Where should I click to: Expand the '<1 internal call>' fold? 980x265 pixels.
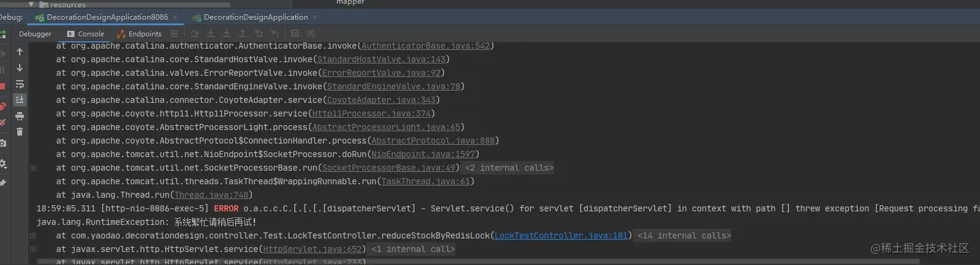point(413,249)
